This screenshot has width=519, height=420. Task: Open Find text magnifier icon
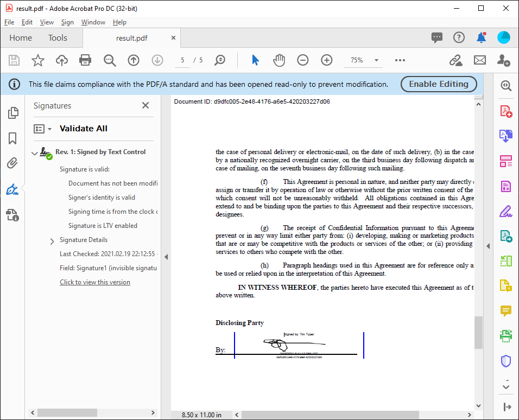click(110, 60)
